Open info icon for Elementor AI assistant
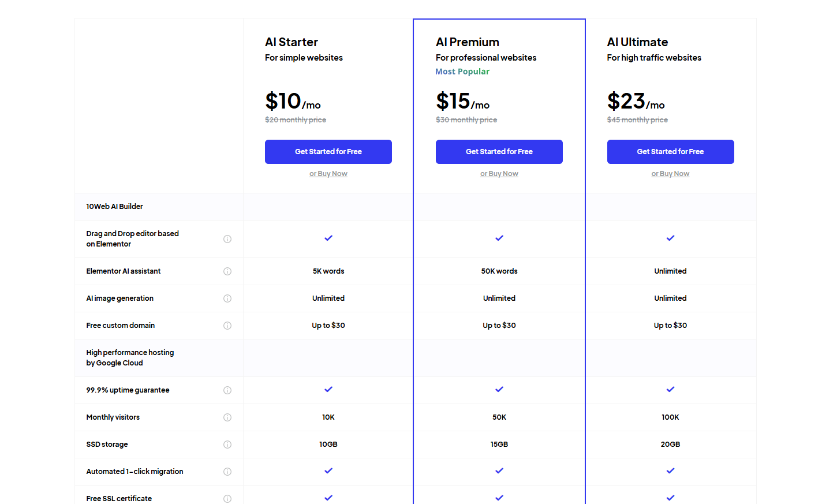Image resolution: width=837 pixels, height=504 pixels. 227,271
